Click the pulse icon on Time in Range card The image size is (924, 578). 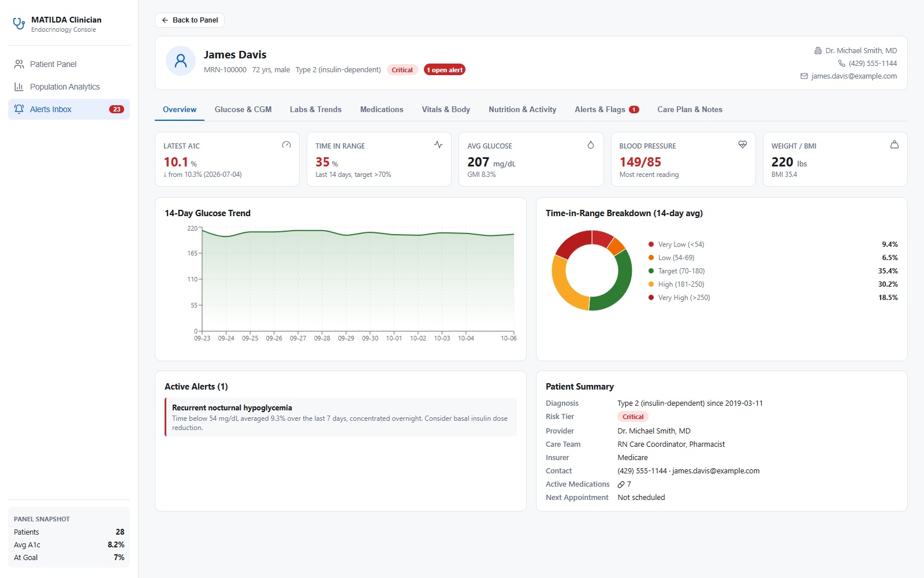click(438, 144)
